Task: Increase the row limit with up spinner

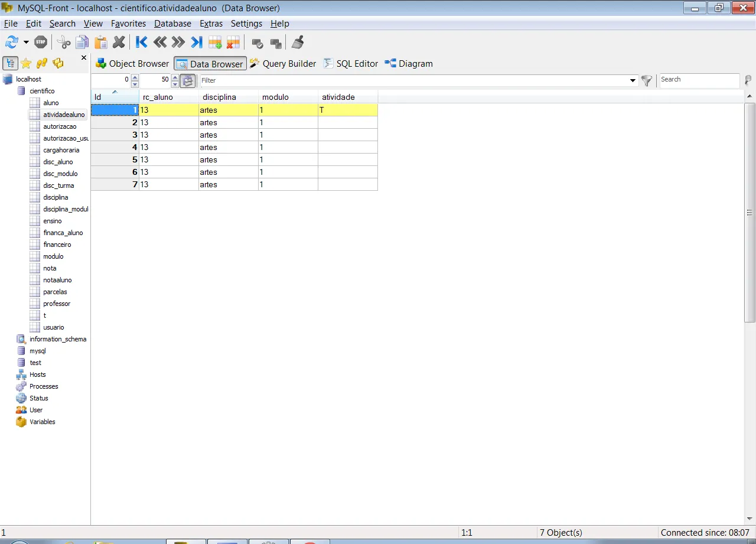Action: 175,77
